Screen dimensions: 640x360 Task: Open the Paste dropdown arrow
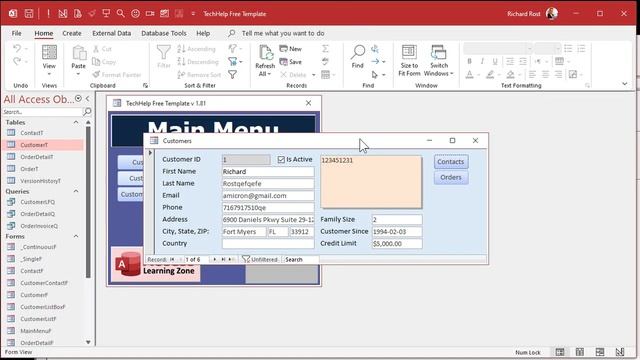click(78, 75)
